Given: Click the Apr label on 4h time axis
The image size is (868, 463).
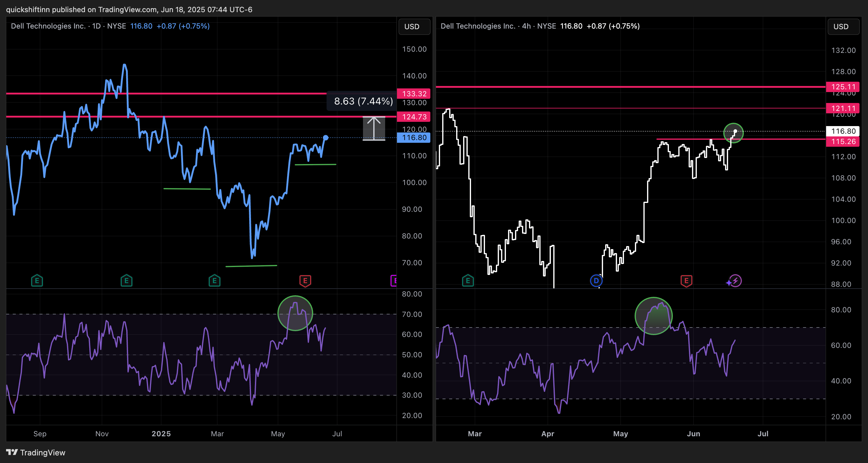Looking at the screenshot, I should pyautogui.click(x=548, y=434).
